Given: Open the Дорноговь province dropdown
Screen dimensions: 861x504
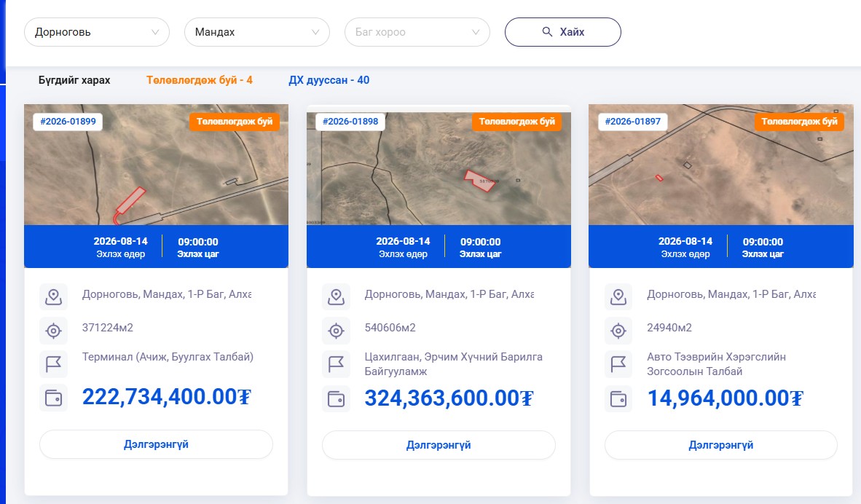Looking at the screenshot, I should [97, 32].
